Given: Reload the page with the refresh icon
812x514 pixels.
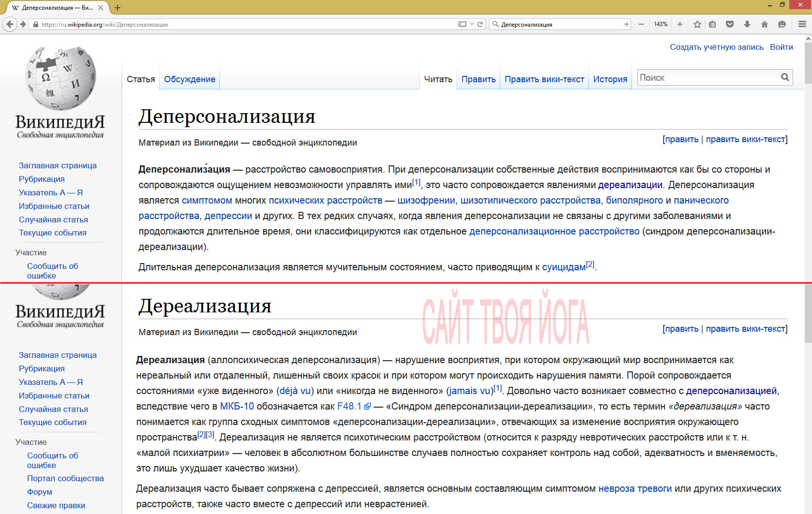Looking at the screenshot, I should click(x=480, y=24).
